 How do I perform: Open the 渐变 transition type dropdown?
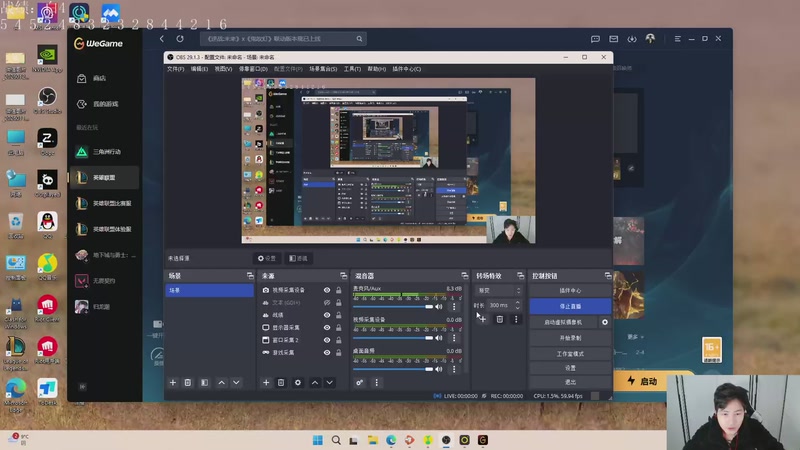coord(499,290)
